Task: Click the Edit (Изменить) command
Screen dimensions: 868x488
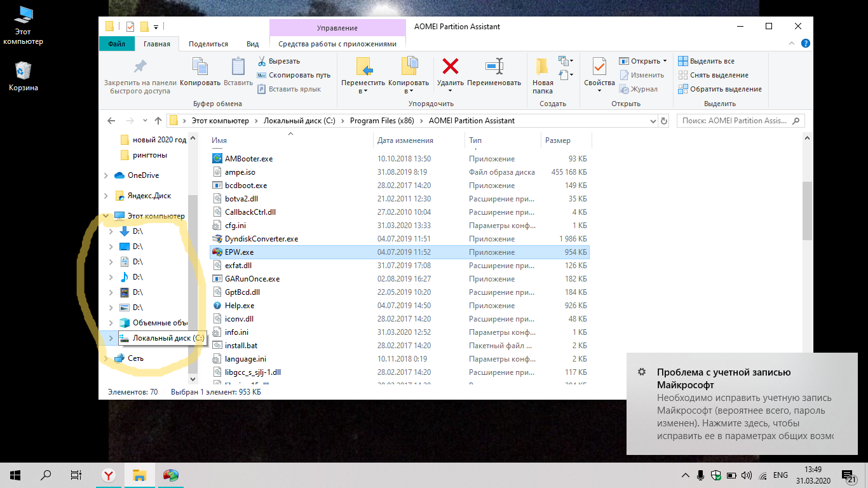Action: tap(642, 75)
